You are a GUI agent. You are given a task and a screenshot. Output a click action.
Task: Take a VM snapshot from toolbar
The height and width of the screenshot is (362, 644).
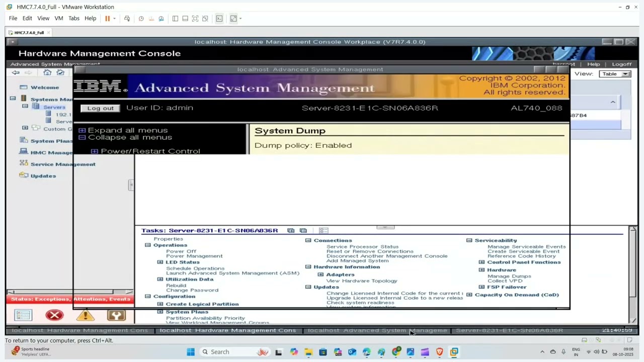coord(141,19)
